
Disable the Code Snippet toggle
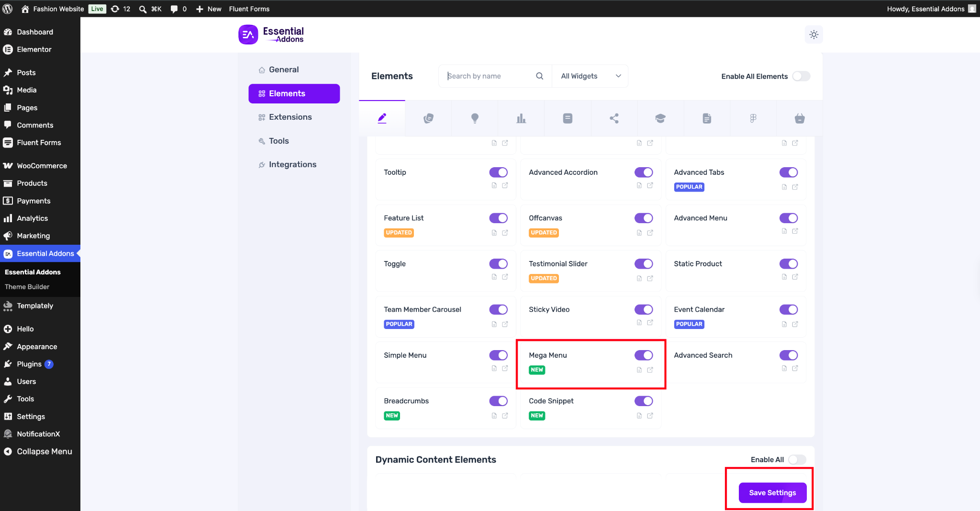[644, 401]
